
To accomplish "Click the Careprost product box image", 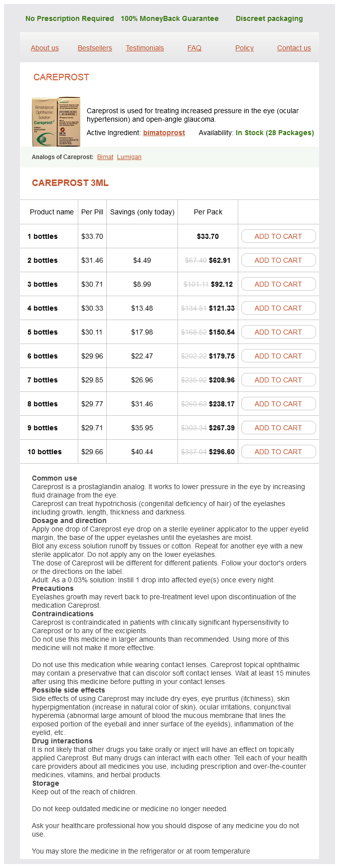I will (56, 122).
